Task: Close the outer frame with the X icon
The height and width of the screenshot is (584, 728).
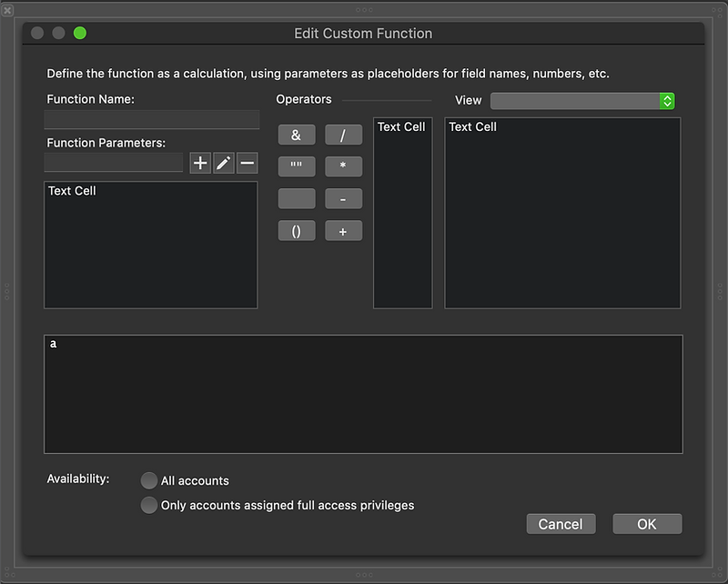Action: [7, 10]
